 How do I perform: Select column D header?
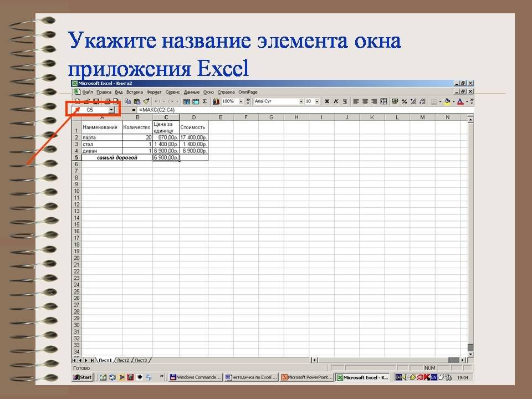coord(194,117)
